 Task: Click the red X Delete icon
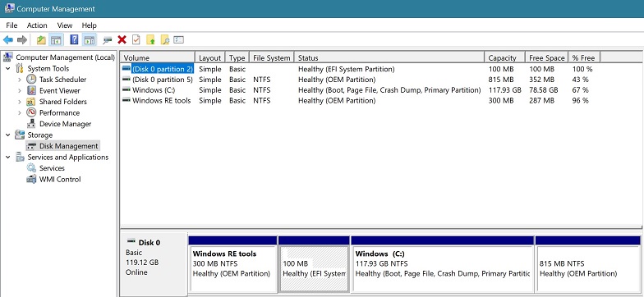click(x=122, y=39)
